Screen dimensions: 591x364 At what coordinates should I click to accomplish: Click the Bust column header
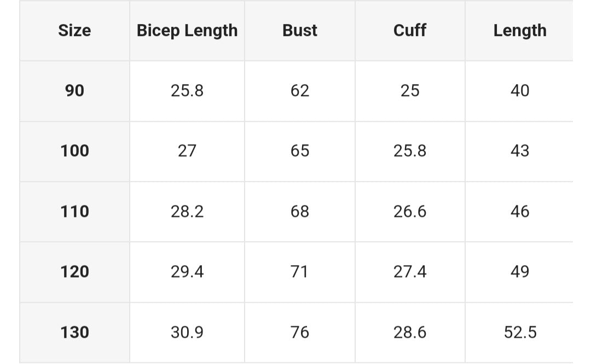tap(300, 31)
